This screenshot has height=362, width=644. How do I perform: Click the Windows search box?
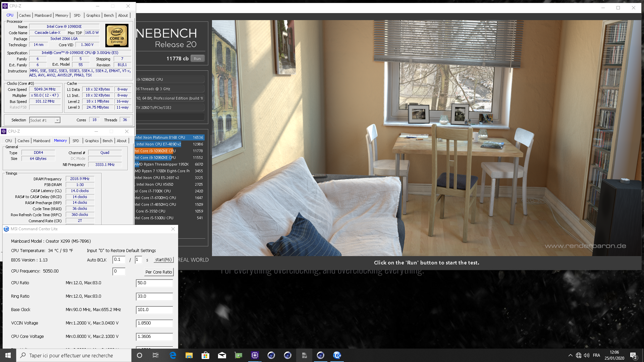tap(74, 355)
